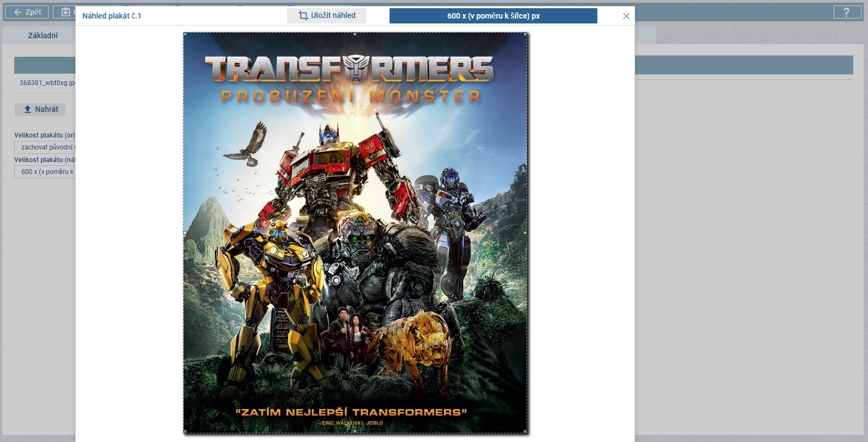Expand the thumbnail size dropdown in left panel
868x442 pixels.
(x=45, y=172)
